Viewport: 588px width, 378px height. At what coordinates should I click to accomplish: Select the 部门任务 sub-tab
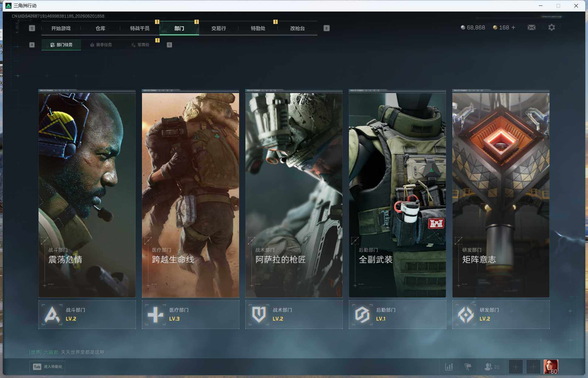point(61,45)
